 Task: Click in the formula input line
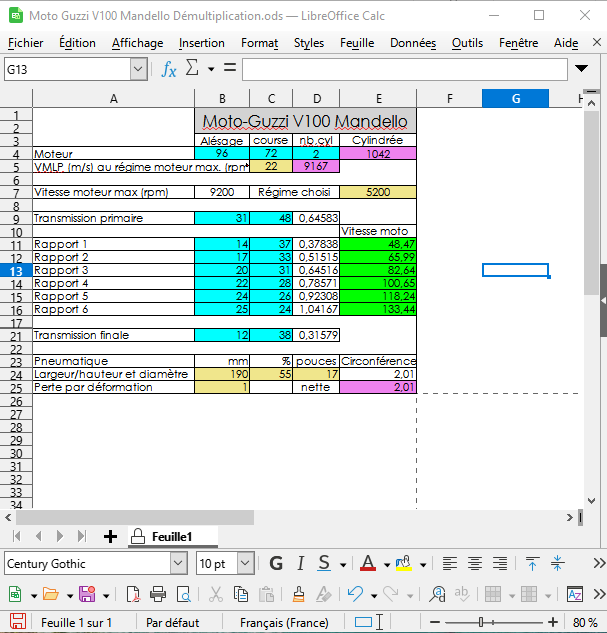pyautogui.click(x=405, y=69)
